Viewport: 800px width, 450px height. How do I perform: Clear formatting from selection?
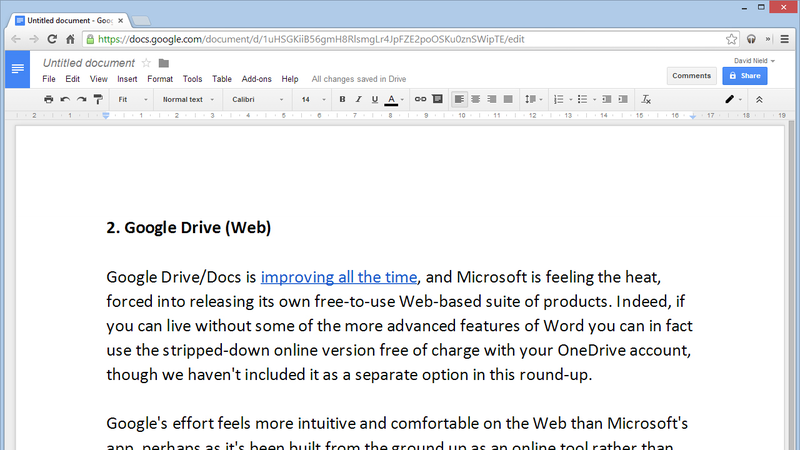tap(646, 99)
